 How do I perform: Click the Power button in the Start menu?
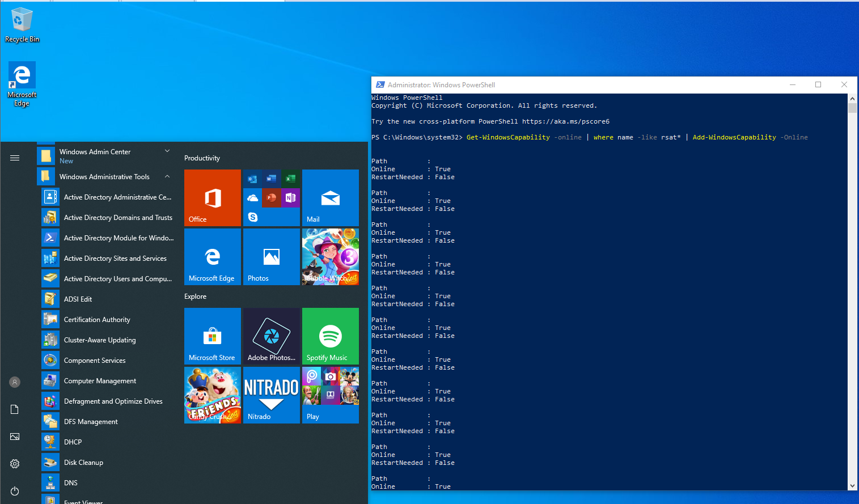pos(14,491)
